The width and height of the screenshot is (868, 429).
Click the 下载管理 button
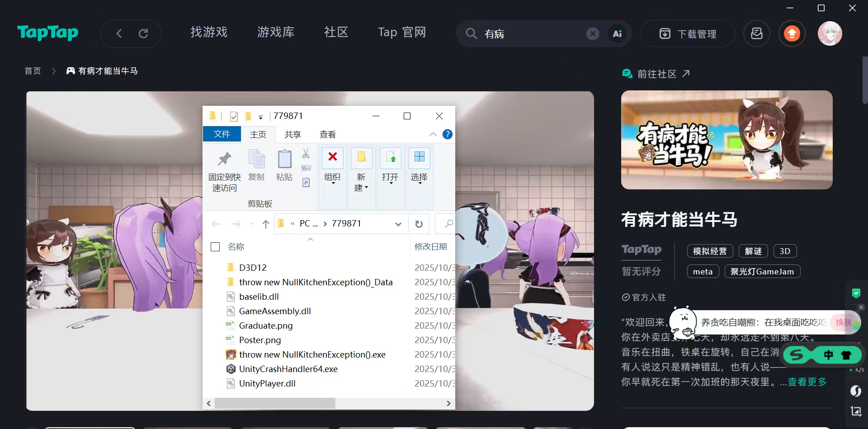(687, 34)
